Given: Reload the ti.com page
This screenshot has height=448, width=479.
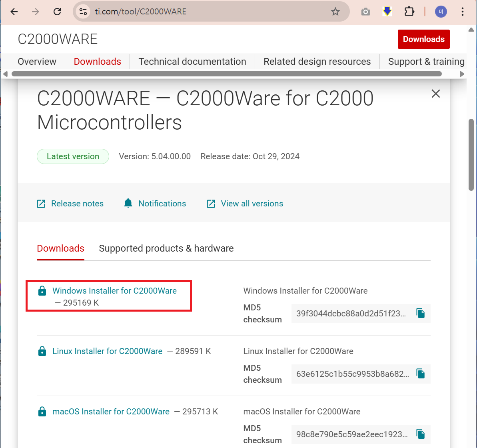Looking at the screenshot, I should pyautogui.click(x=57, y=12).
